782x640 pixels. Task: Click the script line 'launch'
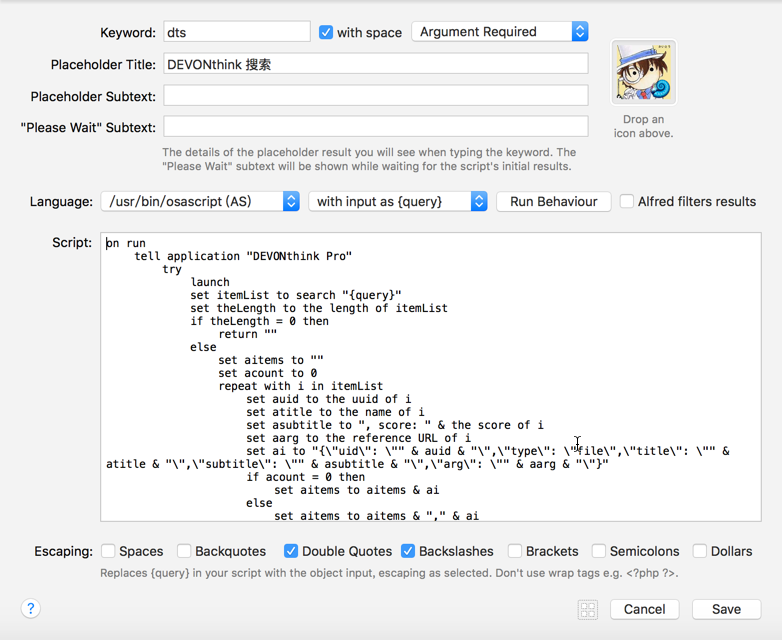click(210, 282)
